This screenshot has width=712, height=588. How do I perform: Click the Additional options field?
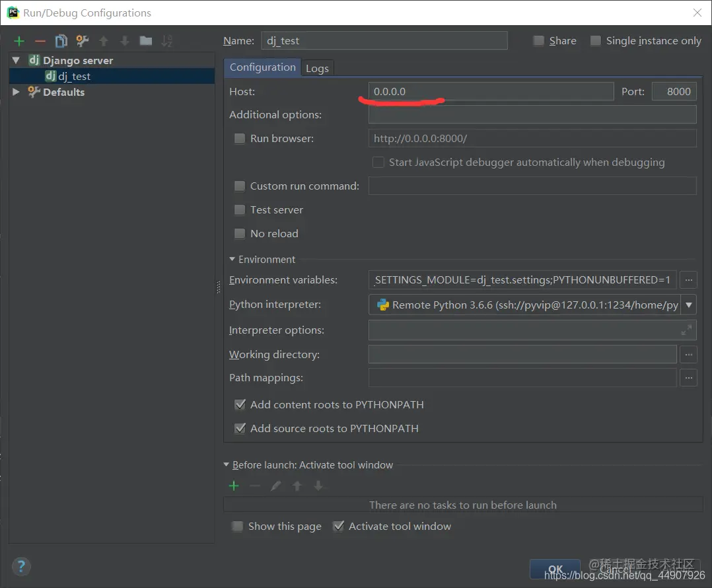tap(532, 114)
